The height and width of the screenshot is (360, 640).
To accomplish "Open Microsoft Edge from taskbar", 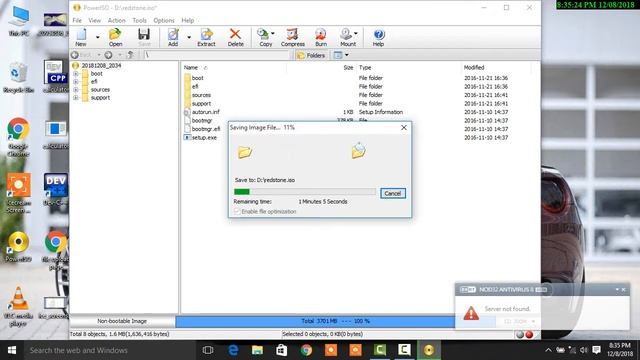I will point(233,350).
